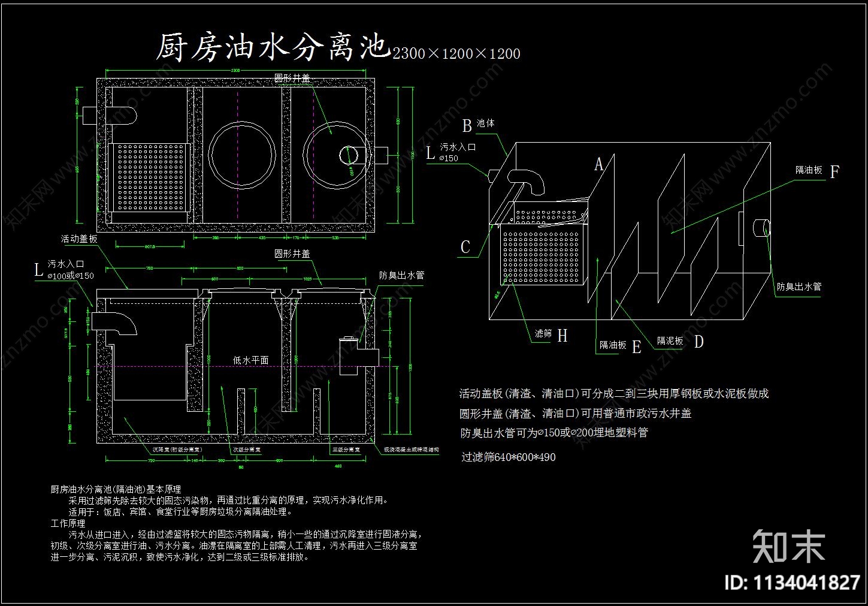Click the 低水平面 water level label
The width and height of the screenshot is (868, 606).
[x=250, y=360]
